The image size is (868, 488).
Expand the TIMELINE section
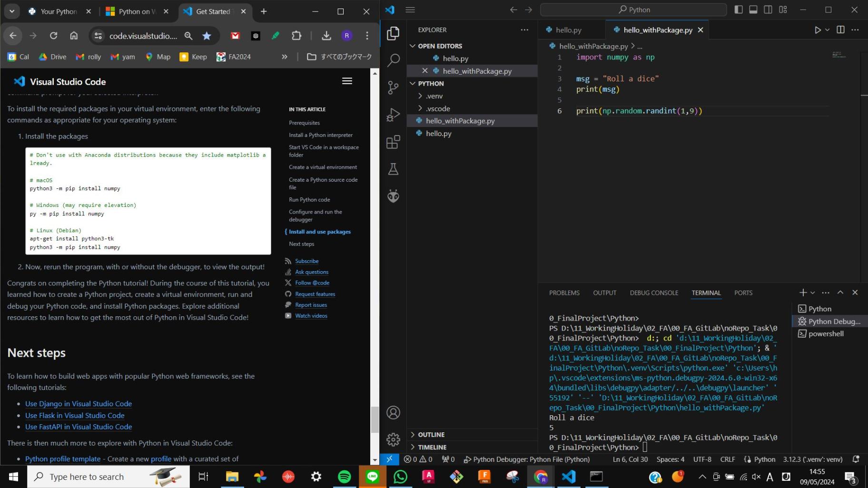[x=432, y=447]
